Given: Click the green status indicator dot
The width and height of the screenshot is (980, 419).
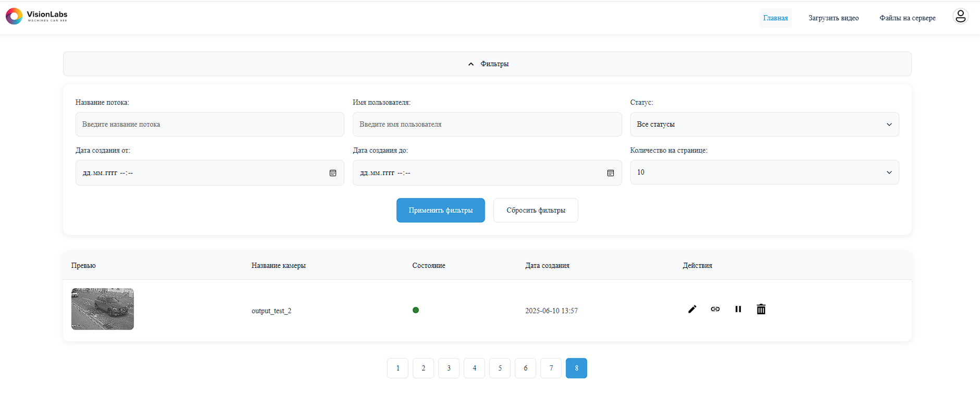Looking at the screenshot, I should tap(416, 310).
